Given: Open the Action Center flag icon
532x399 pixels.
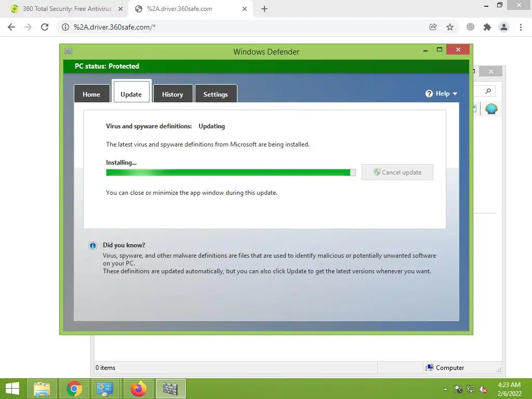Looking at the screenshot, I should pos(458,389).
